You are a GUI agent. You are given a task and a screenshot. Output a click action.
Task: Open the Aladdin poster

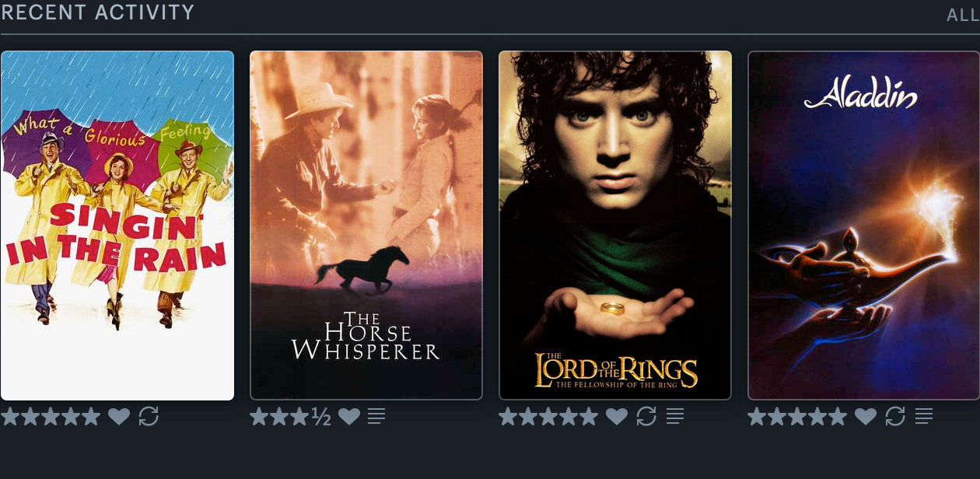tap(864, 226)
